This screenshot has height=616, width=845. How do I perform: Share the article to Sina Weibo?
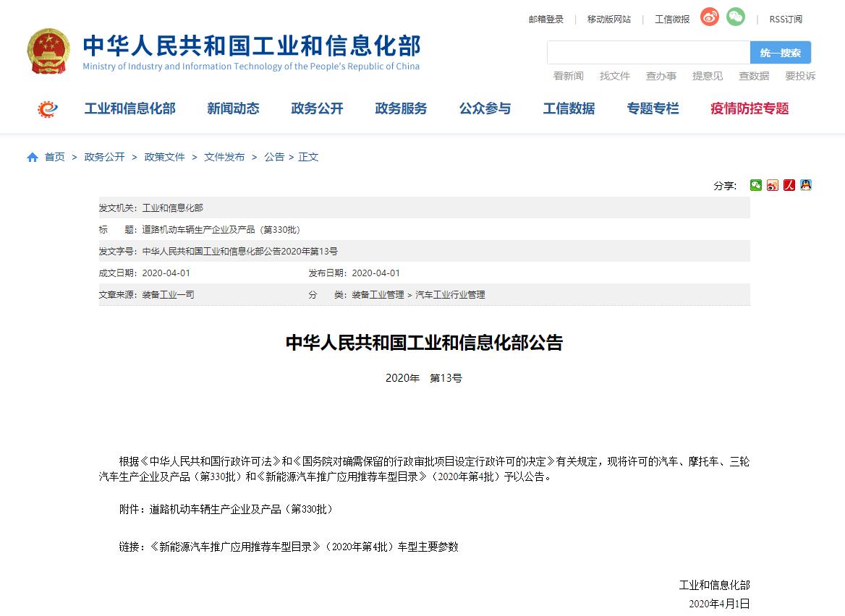pyautogui.click(x=773, y=185)
